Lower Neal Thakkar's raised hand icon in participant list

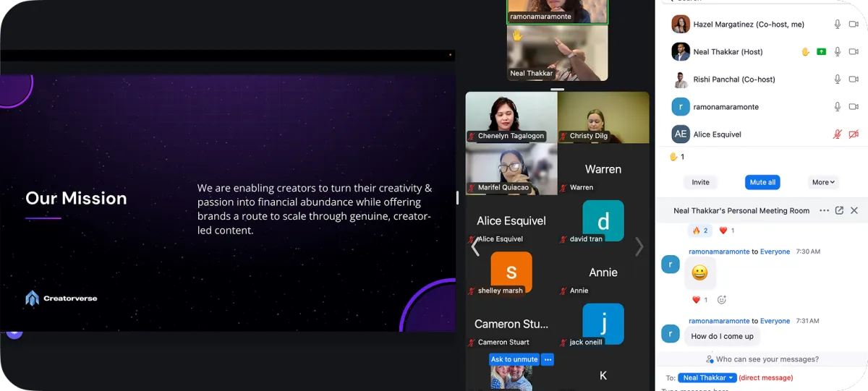tap(806, 52)
